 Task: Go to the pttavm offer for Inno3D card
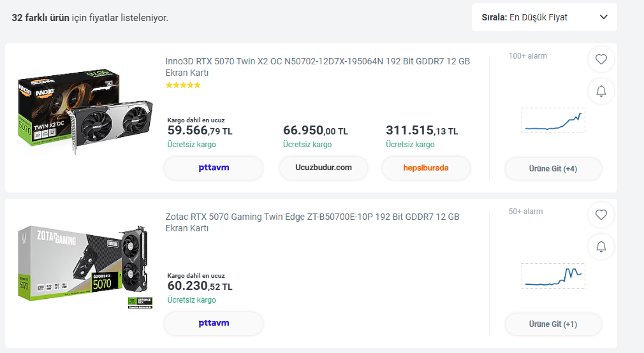click(214, 168)
